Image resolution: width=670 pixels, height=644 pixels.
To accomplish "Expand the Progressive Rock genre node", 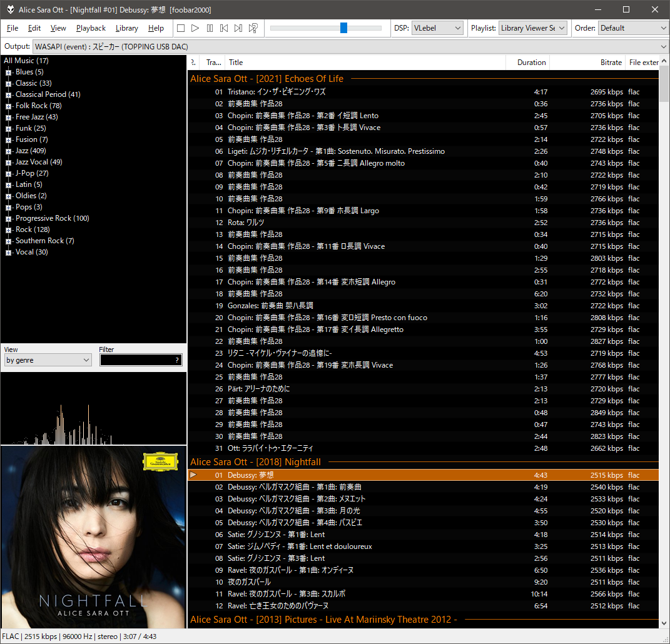I will [x=8, y=219].
